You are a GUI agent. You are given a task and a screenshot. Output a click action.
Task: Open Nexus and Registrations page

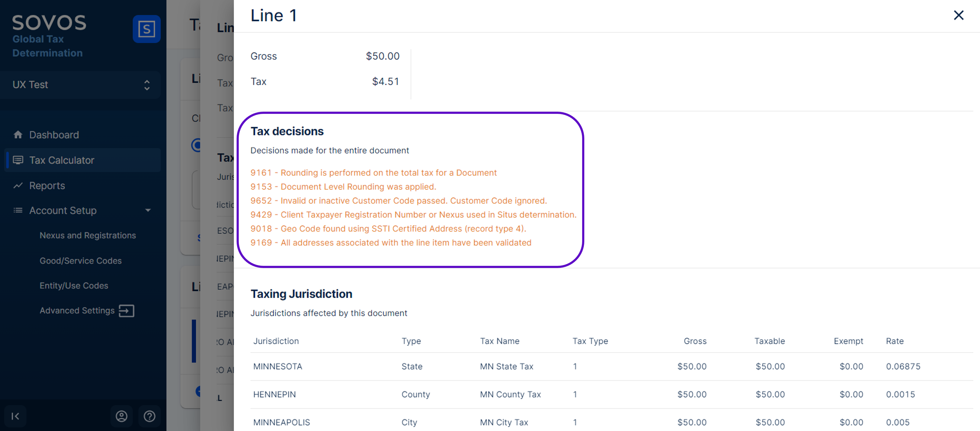pos(88,235)
